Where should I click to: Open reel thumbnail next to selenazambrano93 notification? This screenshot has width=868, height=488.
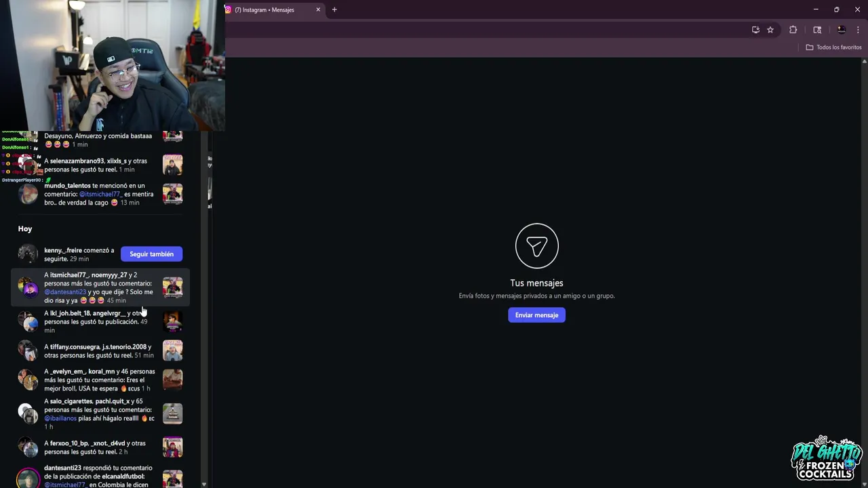tap(172, 165)
